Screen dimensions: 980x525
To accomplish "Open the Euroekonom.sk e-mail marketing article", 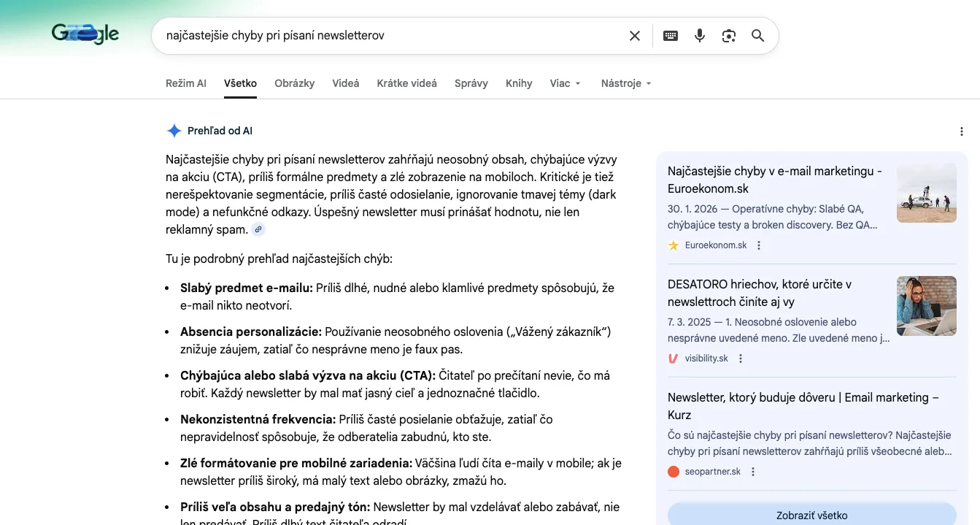I will pos(774,180).
